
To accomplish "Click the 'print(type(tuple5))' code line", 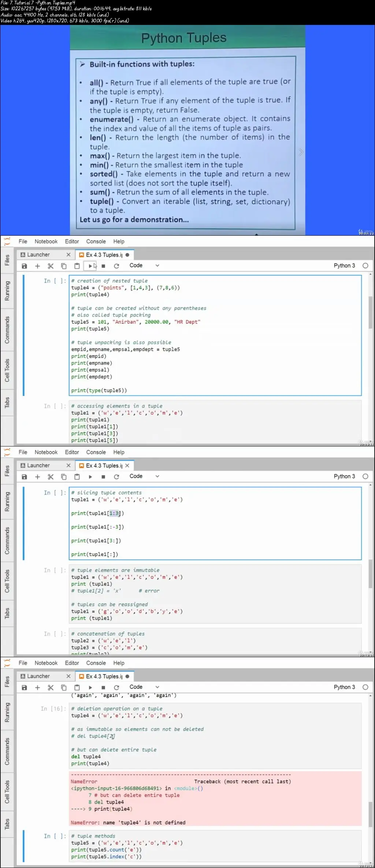I will pyautogui.click(x=99, y=391).
